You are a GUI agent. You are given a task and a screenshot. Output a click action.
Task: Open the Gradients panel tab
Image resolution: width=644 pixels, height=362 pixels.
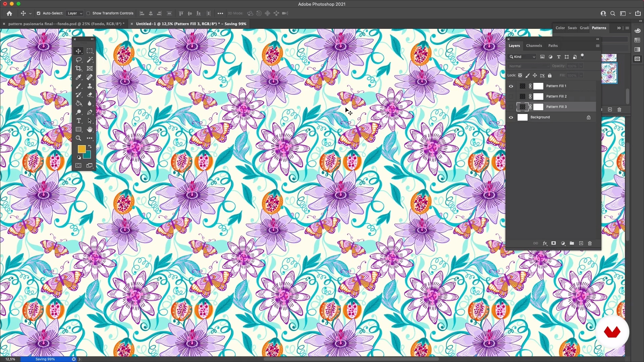point(584,28)
